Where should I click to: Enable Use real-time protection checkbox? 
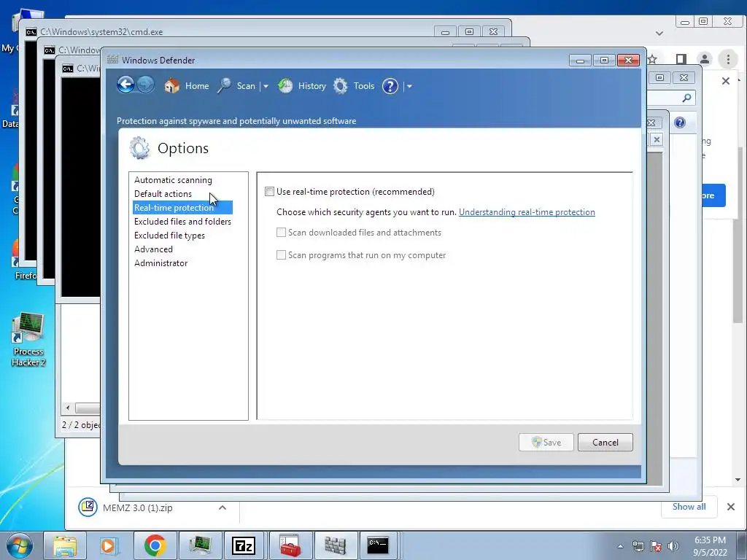coord(270,192)
